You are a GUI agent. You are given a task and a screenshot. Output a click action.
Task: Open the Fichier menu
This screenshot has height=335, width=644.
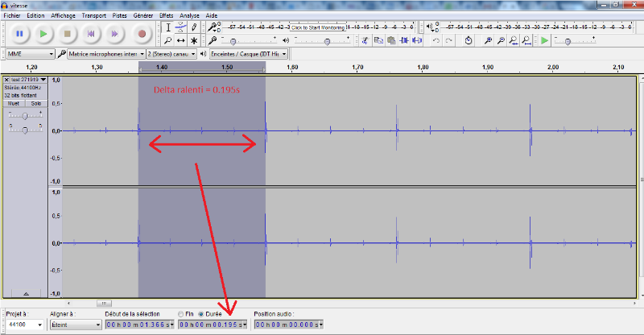[12, 15]
